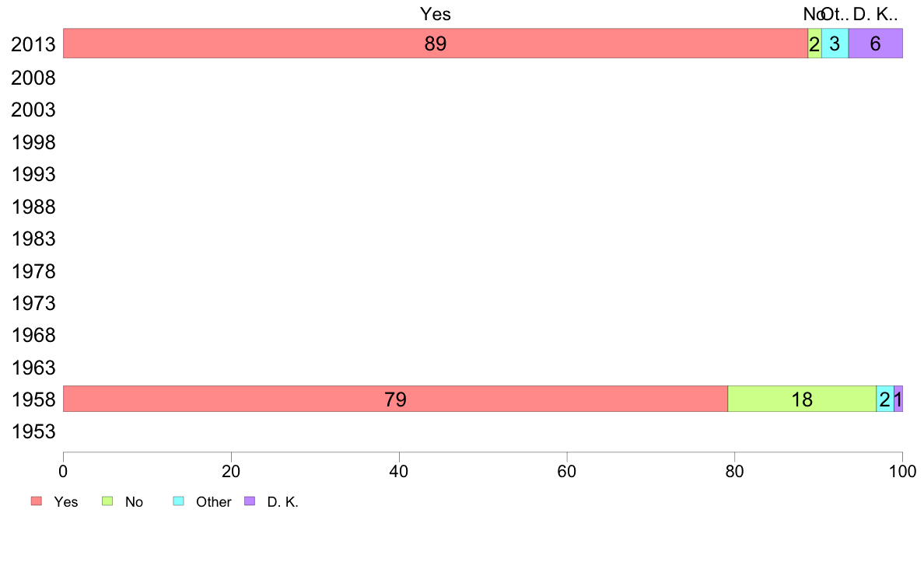Image resolution: width=924 pixels, height=572 pixels.
Task: Click the 1958 D. K. segment labeled 1
Action: (x=898, y=399)
